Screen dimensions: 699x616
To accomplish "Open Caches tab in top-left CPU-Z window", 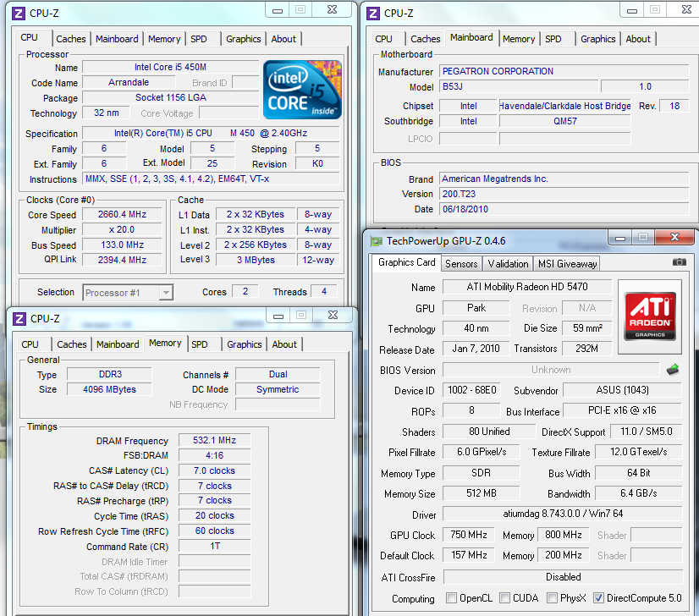I will pyautogui.click(x=71, y=39).
